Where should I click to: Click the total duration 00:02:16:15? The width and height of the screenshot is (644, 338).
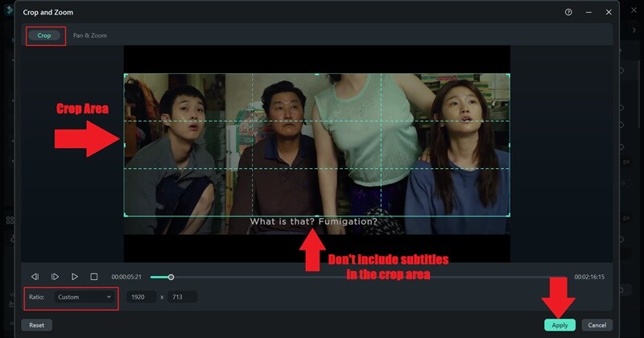point(589,277)
